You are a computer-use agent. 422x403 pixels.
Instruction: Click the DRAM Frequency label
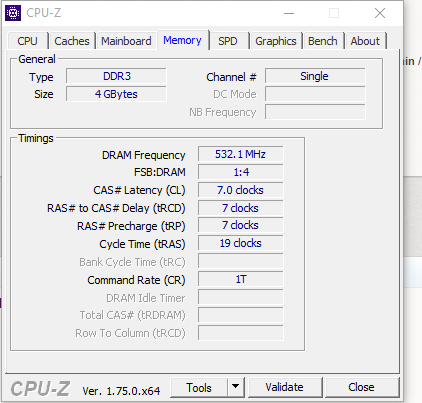pos(144,155)
